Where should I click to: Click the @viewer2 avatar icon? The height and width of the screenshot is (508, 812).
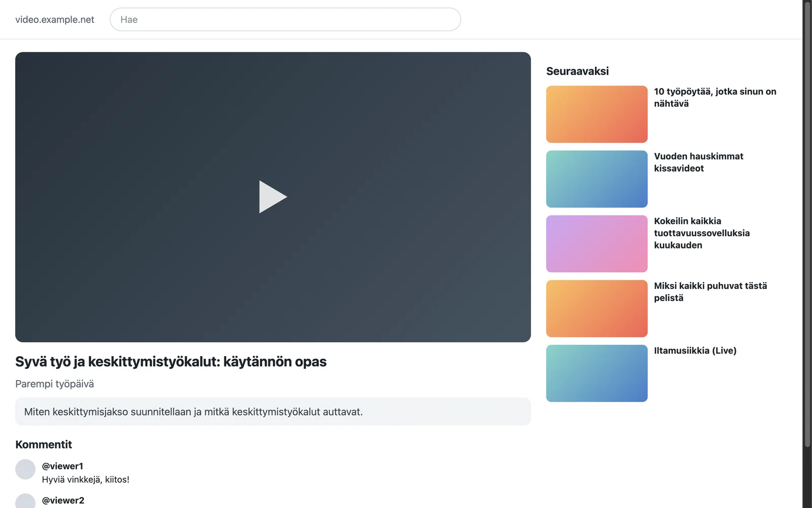pos(25,501)
